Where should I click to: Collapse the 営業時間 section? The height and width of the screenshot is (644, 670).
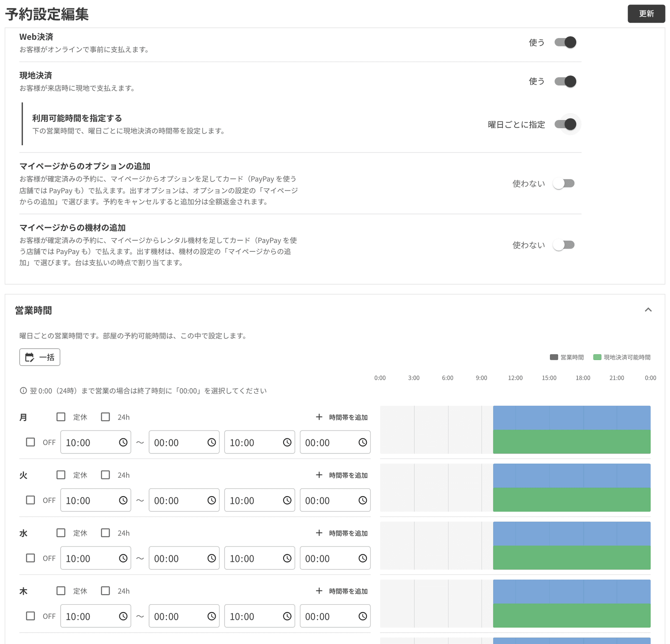click(x=648, y=310)
